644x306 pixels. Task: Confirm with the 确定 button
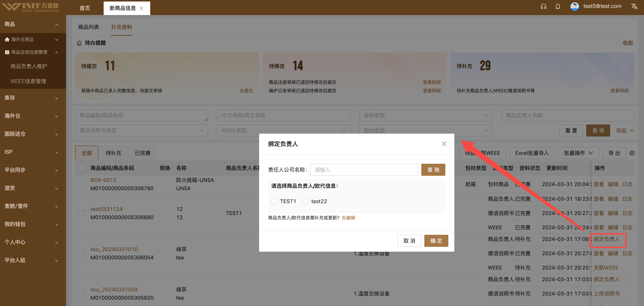coord(436,241)
